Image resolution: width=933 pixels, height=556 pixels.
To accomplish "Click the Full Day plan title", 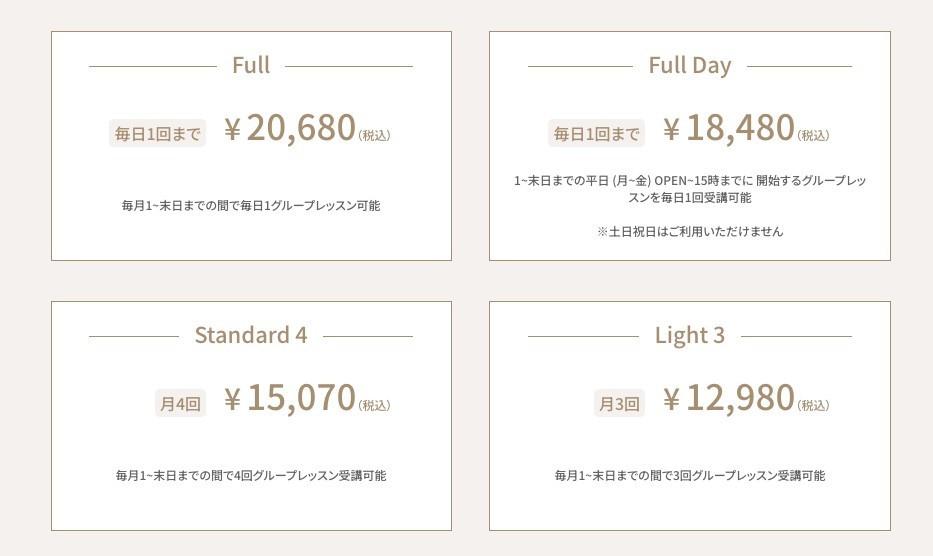I will (690, 66).
